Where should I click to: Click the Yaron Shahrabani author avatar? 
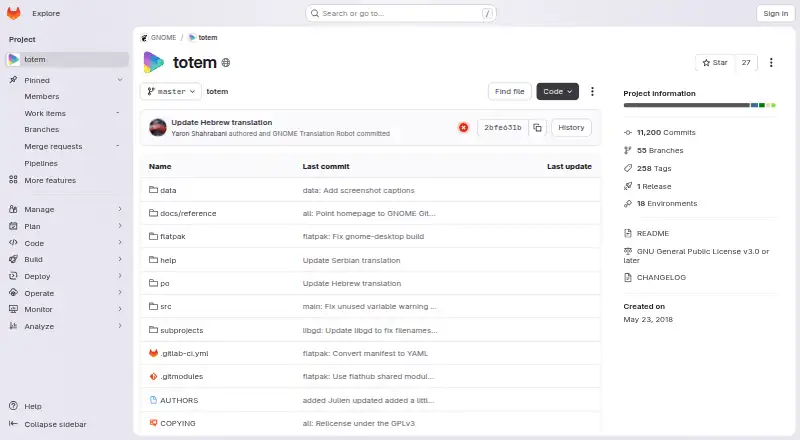click(x=158, y=128)
